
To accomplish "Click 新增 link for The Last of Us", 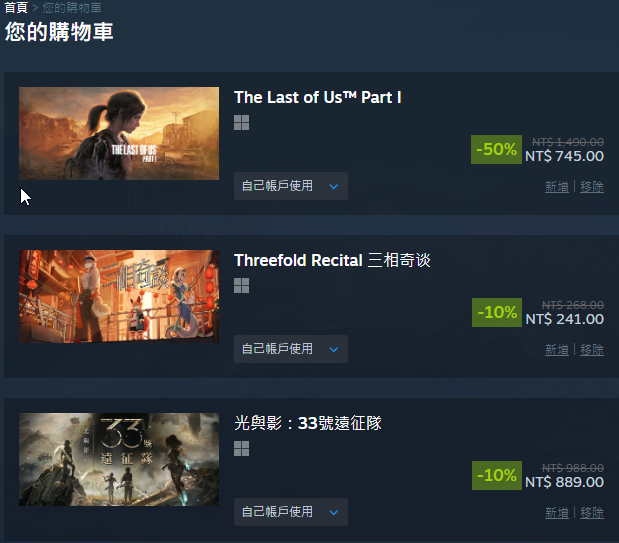I will point(557,186).
